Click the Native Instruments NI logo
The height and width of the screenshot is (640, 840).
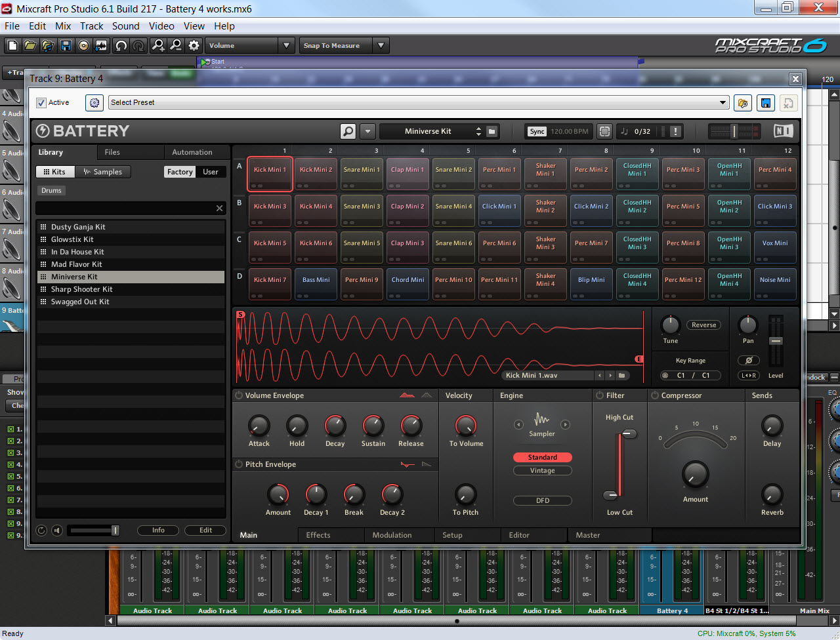(784, 131)
